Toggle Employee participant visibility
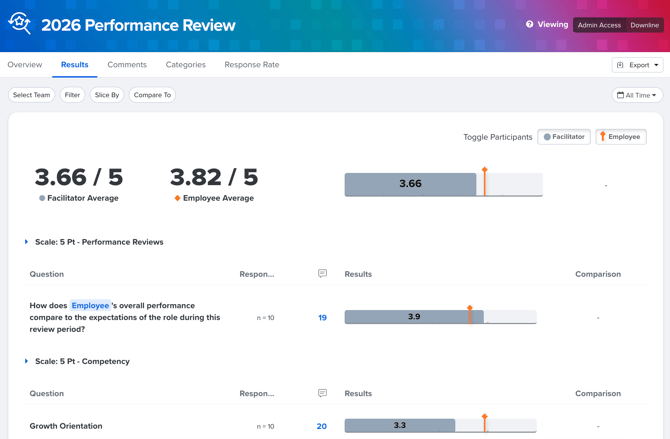 [x=621, y=137]
